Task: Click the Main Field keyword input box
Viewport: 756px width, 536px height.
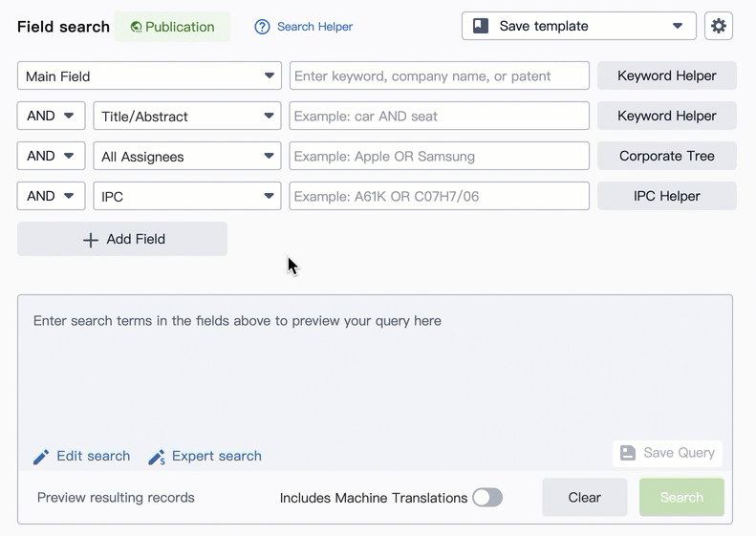Action: [x=439, y=76]
